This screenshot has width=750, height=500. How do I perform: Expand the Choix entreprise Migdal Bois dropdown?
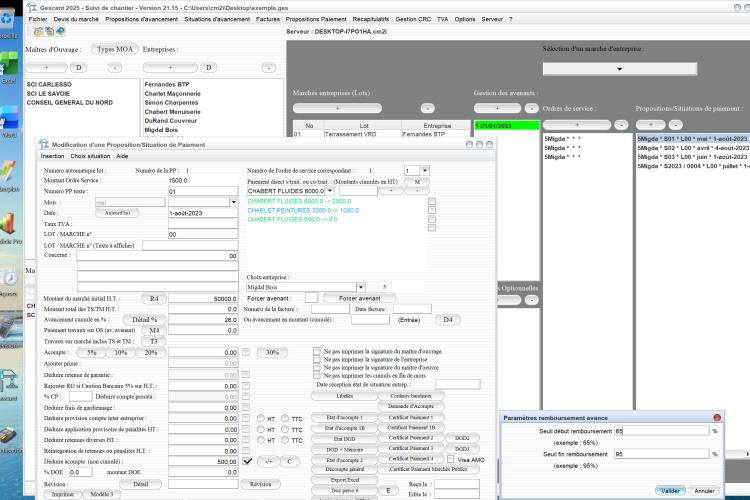[361, 287]
